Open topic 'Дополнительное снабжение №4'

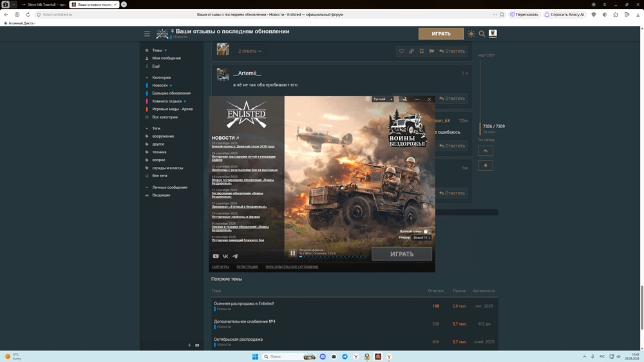pyautogui.click(x=244, y=321)
